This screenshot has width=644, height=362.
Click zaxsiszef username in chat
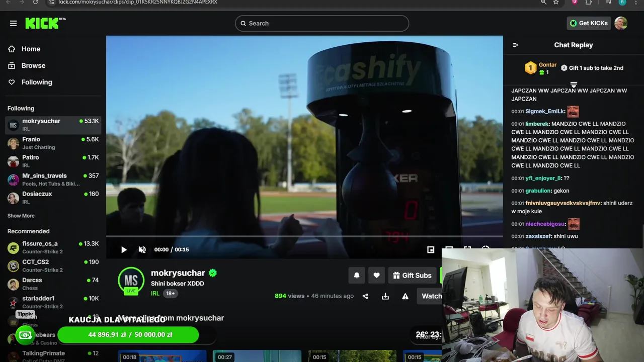(x=538, y=236)
